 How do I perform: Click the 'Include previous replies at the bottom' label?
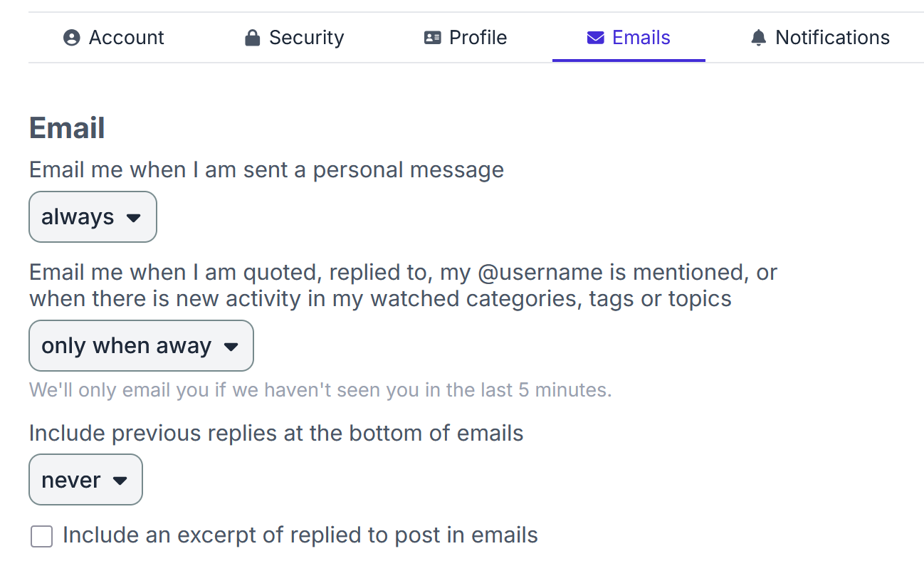click(276, 433)
